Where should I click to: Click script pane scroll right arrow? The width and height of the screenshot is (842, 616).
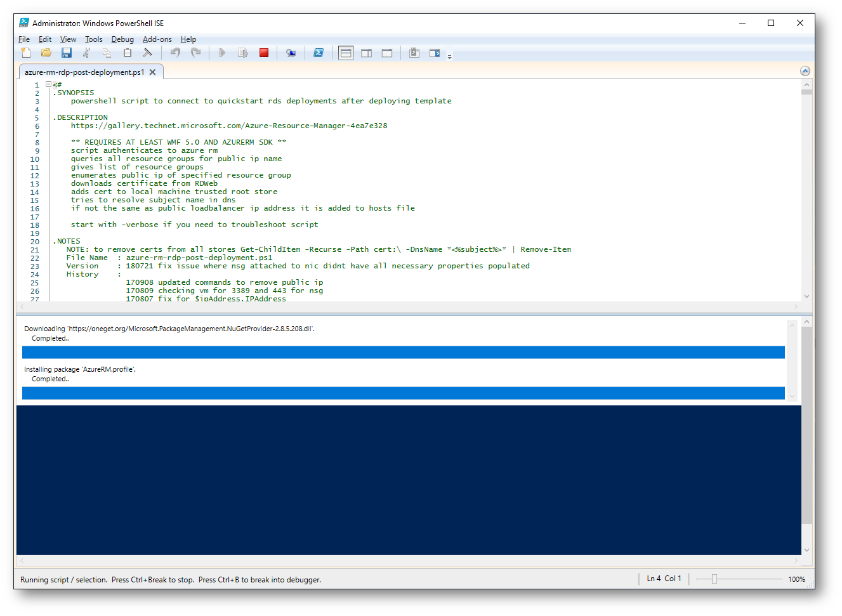pos(796,306)
